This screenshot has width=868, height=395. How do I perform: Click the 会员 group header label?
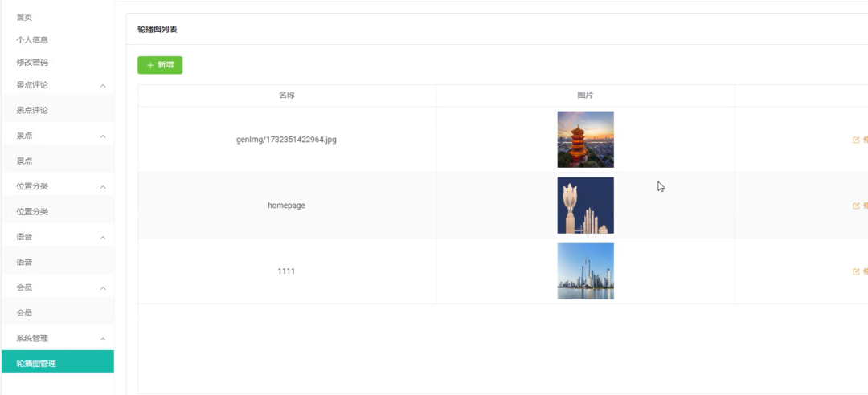(x=24, y=287)
